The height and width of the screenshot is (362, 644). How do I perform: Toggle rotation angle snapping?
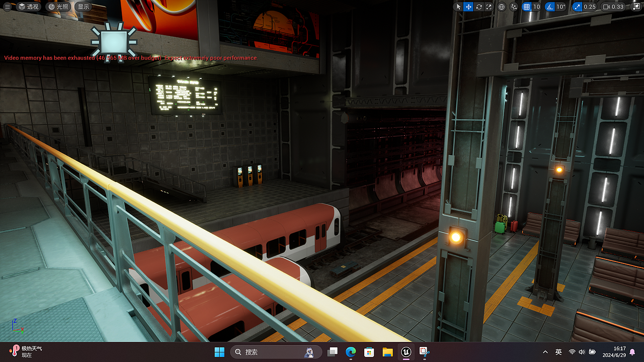pyautogui.click(x=550, y=7)
